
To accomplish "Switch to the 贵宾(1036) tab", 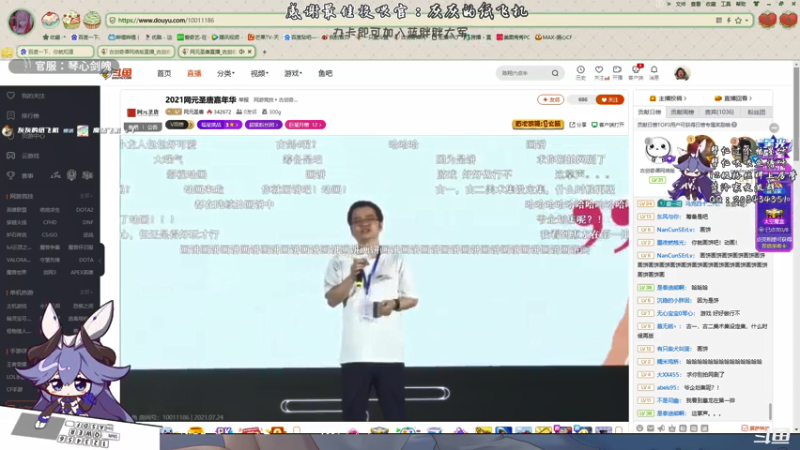I will pyautogui.click(x=719, y=112).
